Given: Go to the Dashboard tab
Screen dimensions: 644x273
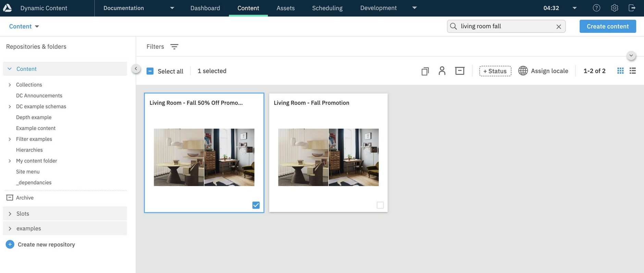Looking at the screenshot, I should point(205,8).
